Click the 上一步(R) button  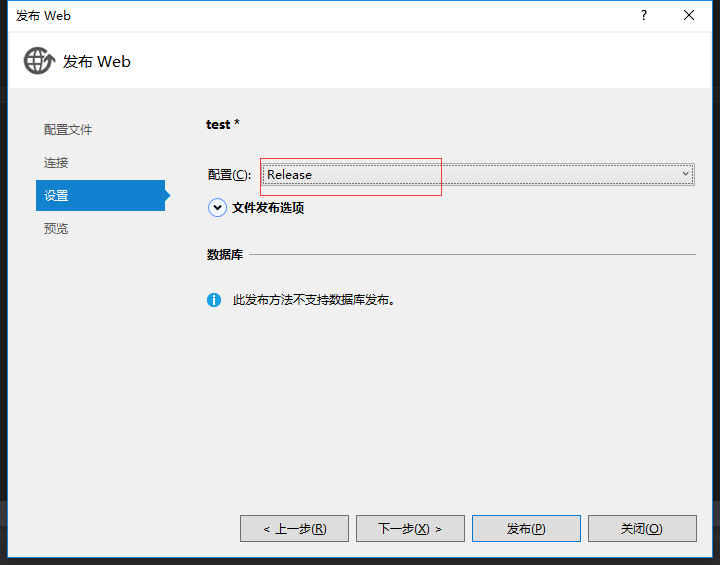pyautogui.click(x=294, y=529)
